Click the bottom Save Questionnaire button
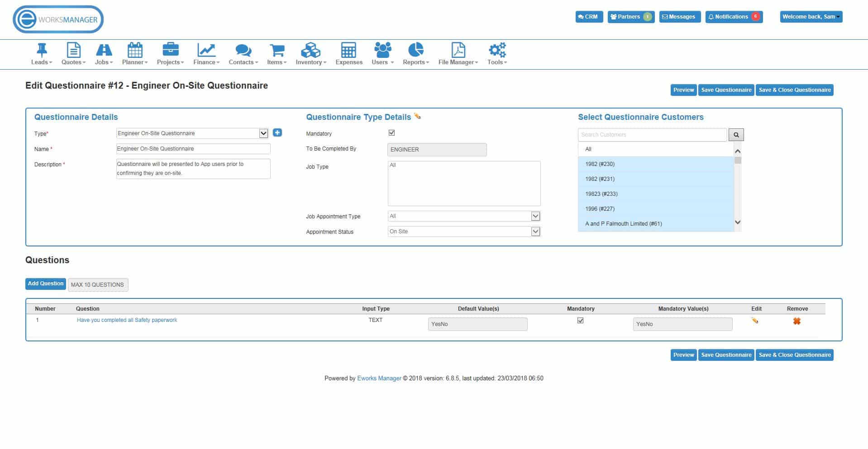The width and height of the screenshot is (868, 449). coord(726,355)
